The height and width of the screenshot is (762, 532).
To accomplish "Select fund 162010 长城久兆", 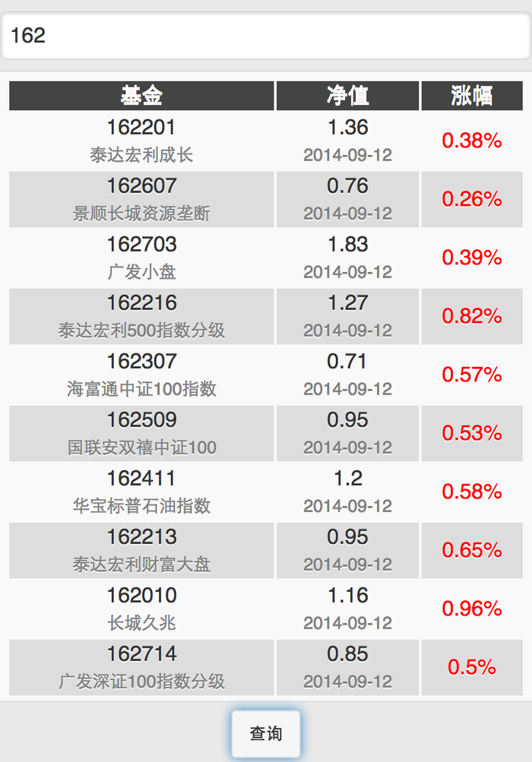I will (141, 609).
